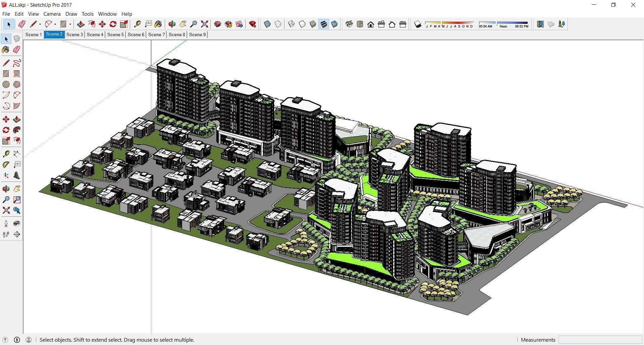Click the Position Camera person icon

click(x=6, y=224)
